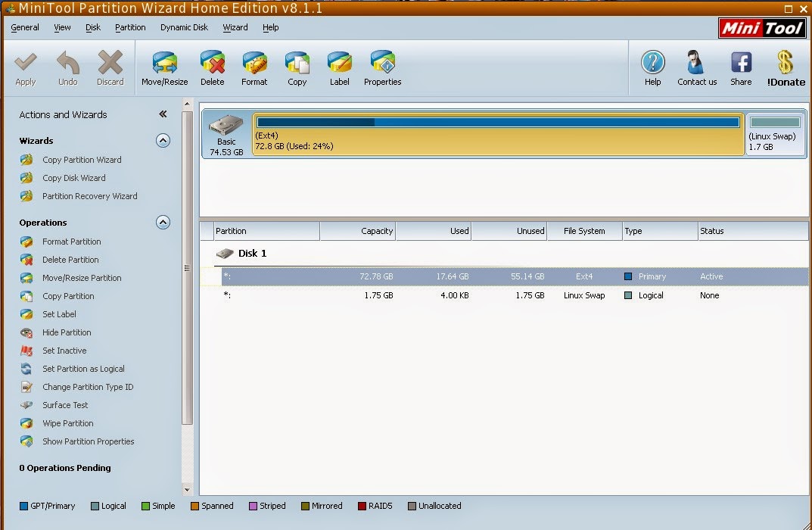
Task: Sort by the Capacity column header
Action: (358, 231)
